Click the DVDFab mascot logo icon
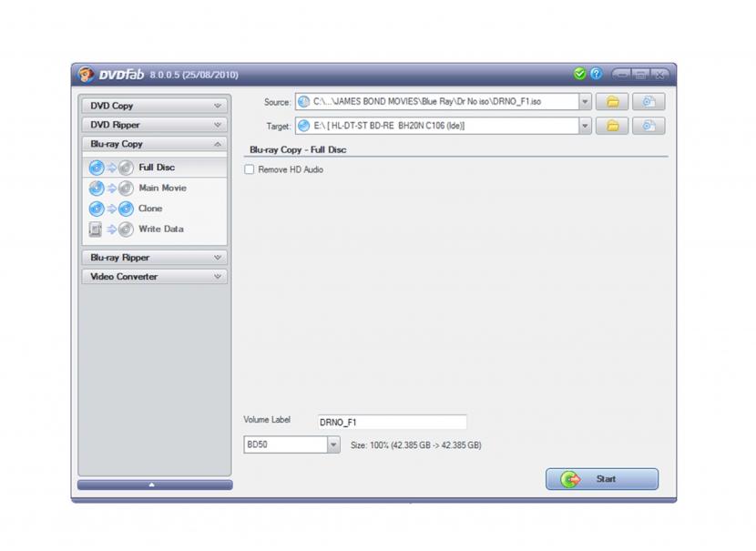The image size is (756, 551). click(x=87, y=75)
